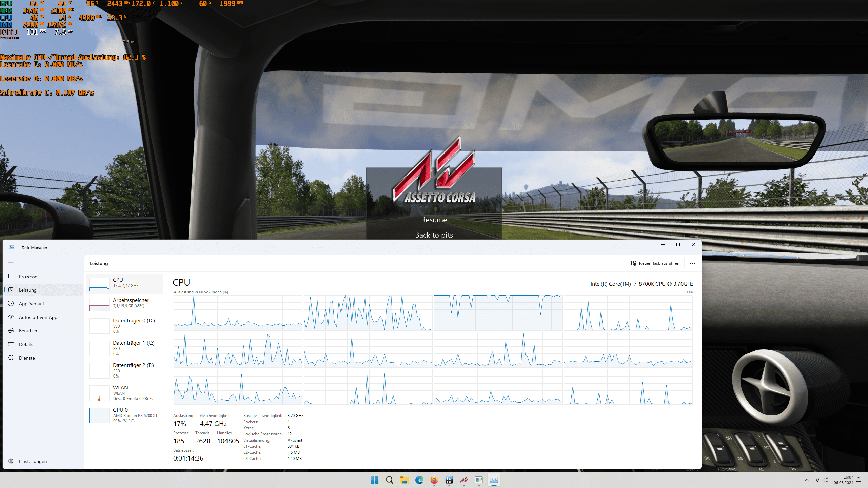
Task: Open the Benutzer page
Action: click(x=43, y=330)
